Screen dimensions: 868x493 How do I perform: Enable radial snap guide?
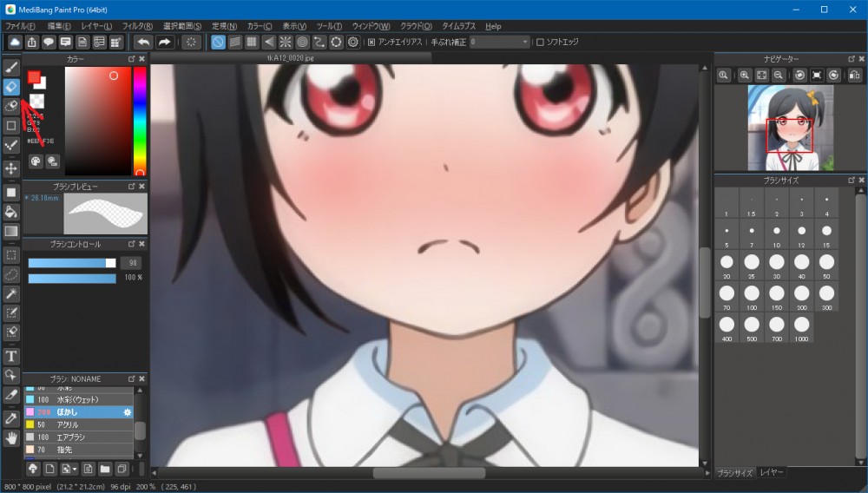[x=286, y=42]
